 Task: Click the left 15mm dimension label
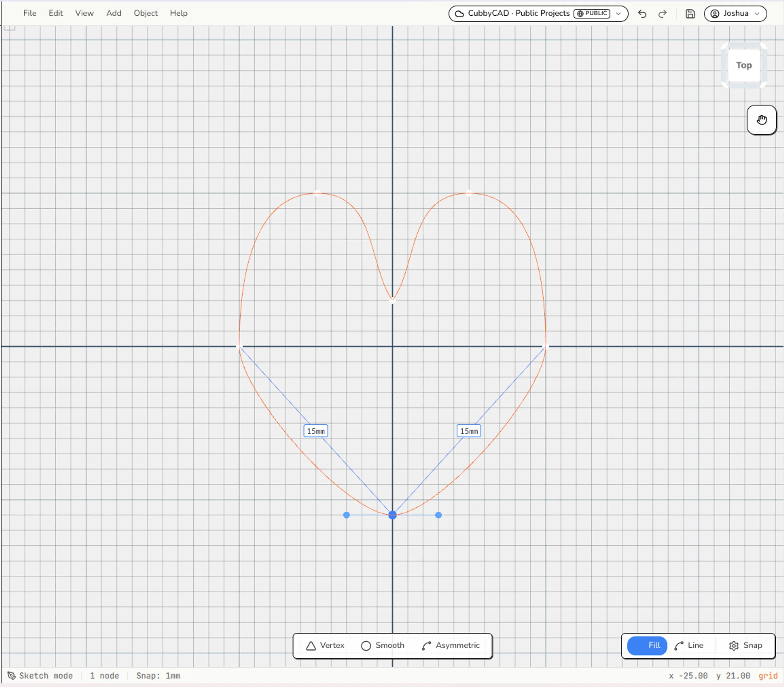pos(316,431)
